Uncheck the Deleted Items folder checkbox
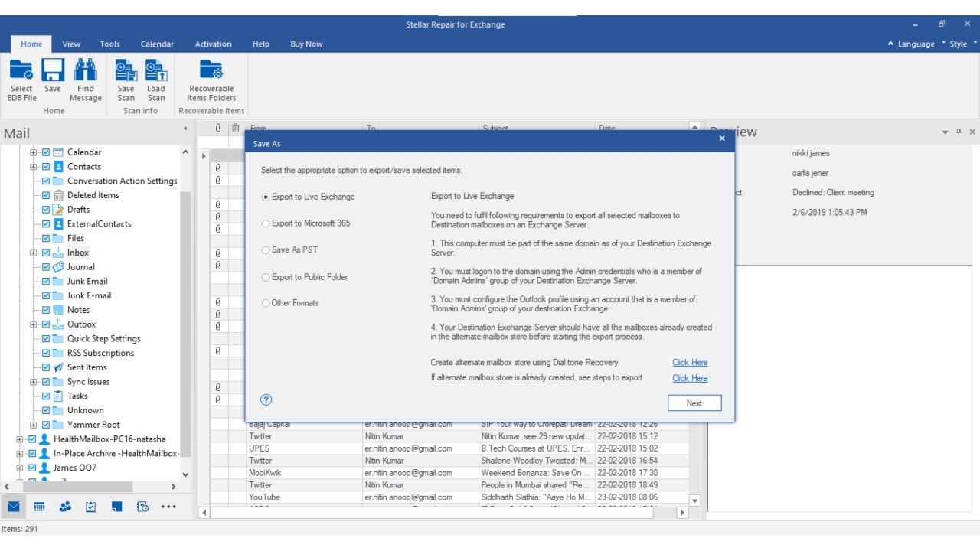 tap(46, 195)
